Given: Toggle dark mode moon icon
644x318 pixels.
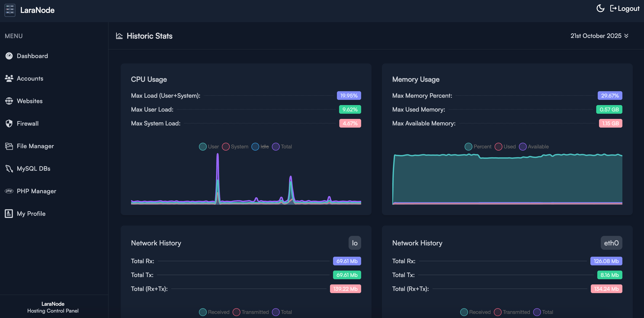Looking at the screenshot, I should coord(600,8).
